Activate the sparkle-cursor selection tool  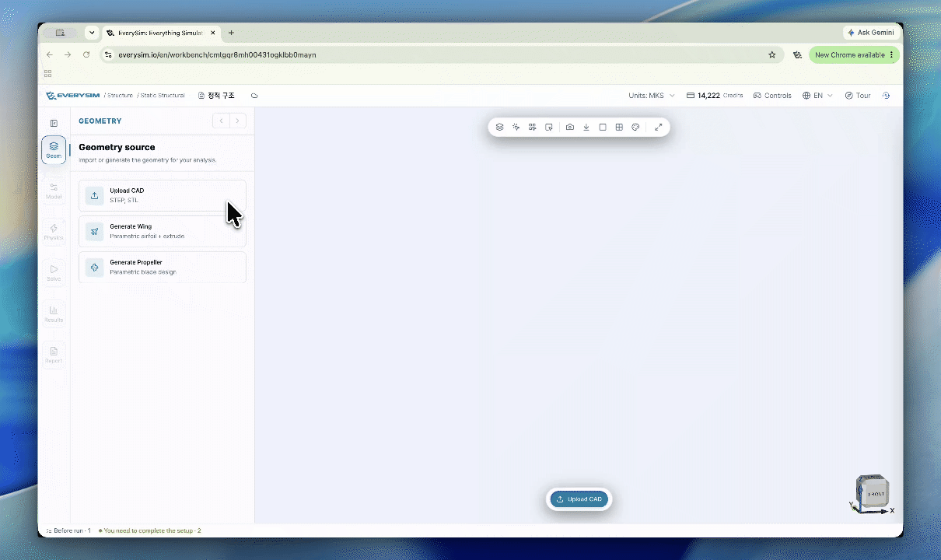(516, 127)
